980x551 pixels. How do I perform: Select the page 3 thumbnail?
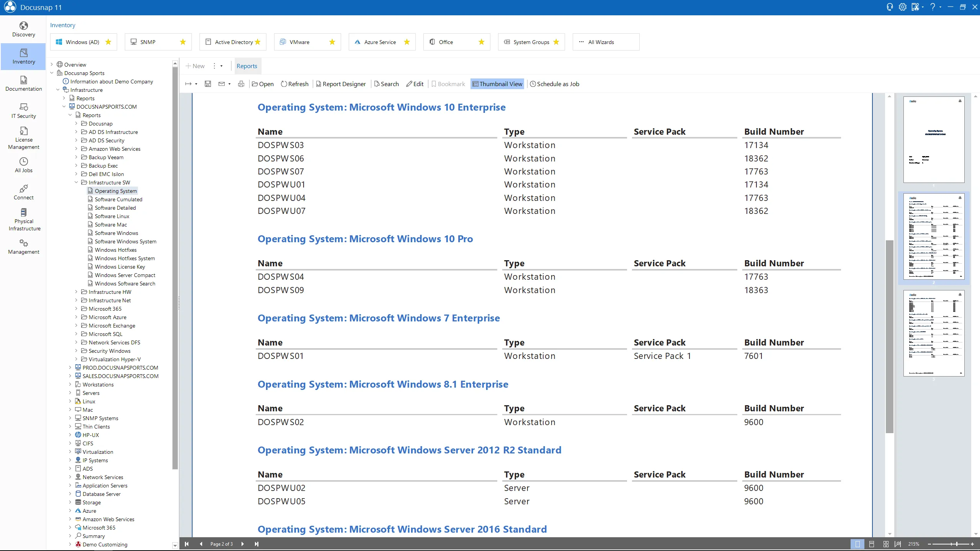click(934, 333)
